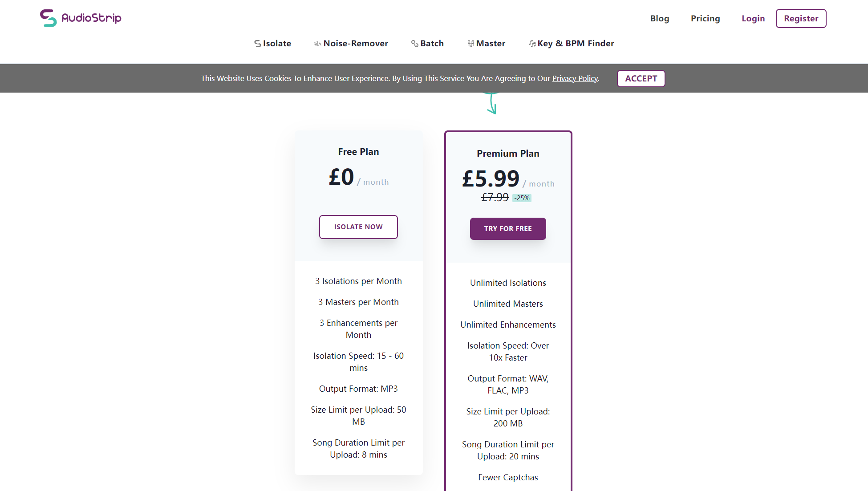Navigate to the Master tool
868x491 pixels.
point(491,44)
